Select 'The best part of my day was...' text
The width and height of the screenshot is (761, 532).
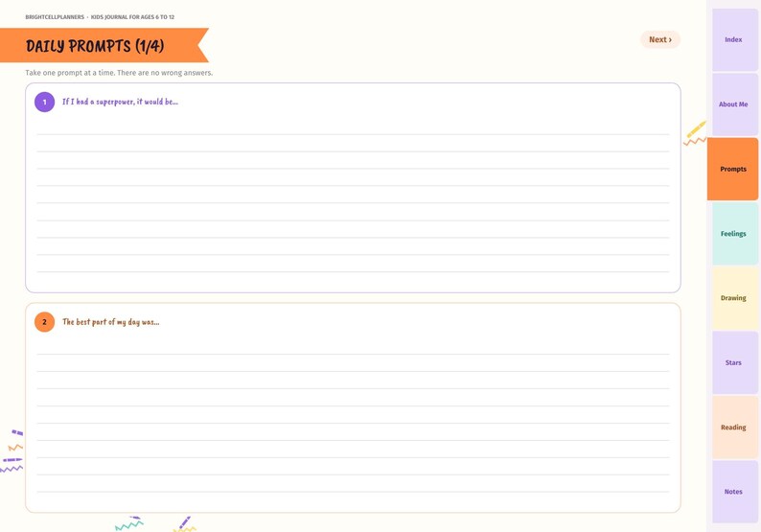110,322
